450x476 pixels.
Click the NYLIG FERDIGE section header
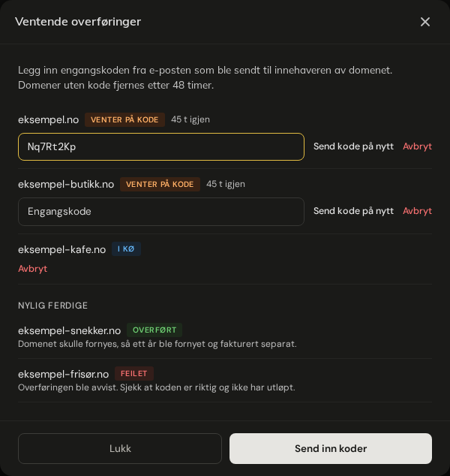click(x=52, y=306)
